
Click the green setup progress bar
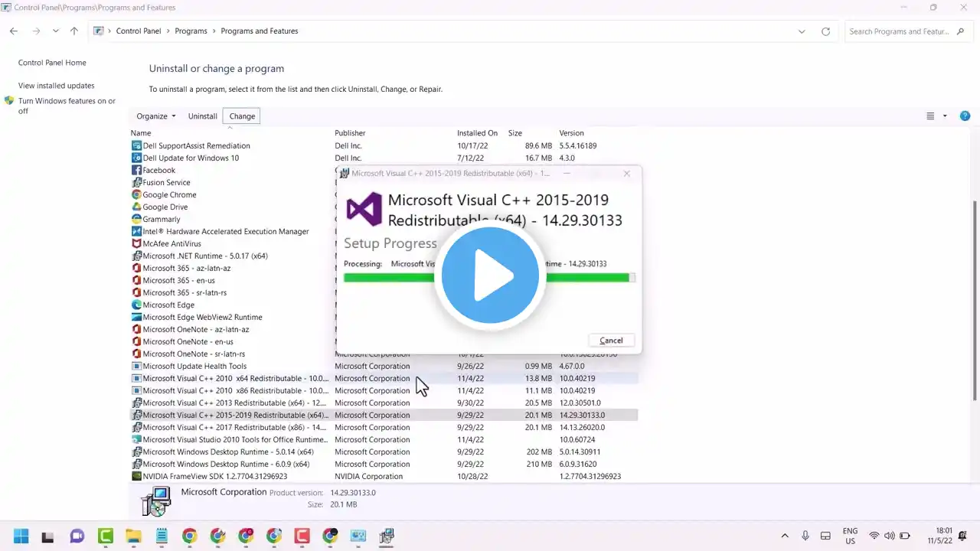[x=489, y=278]
